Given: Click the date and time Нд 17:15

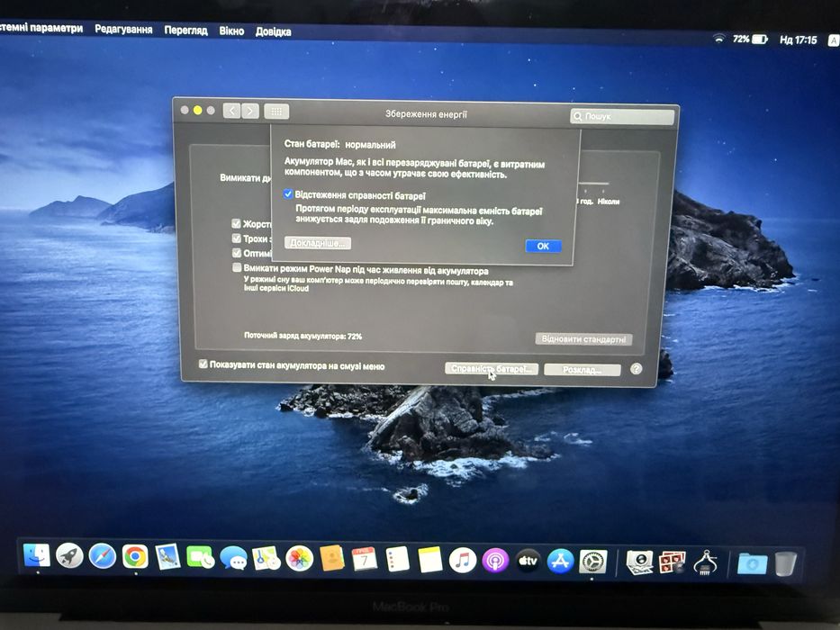Looking at the screenshot, I should (799, 40).
